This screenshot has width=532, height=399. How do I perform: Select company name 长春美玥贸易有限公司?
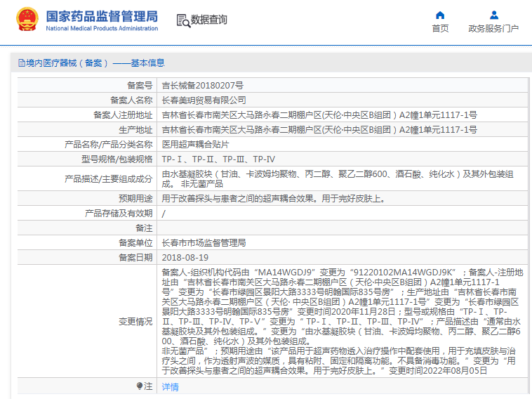[204, 100]
